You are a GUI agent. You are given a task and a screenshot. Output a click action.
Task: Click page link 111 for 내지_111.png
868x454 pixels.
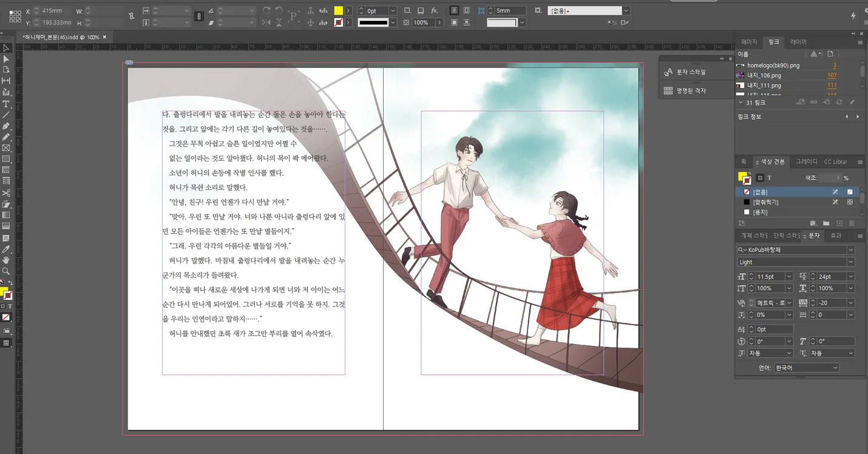[x=832, y=86]
